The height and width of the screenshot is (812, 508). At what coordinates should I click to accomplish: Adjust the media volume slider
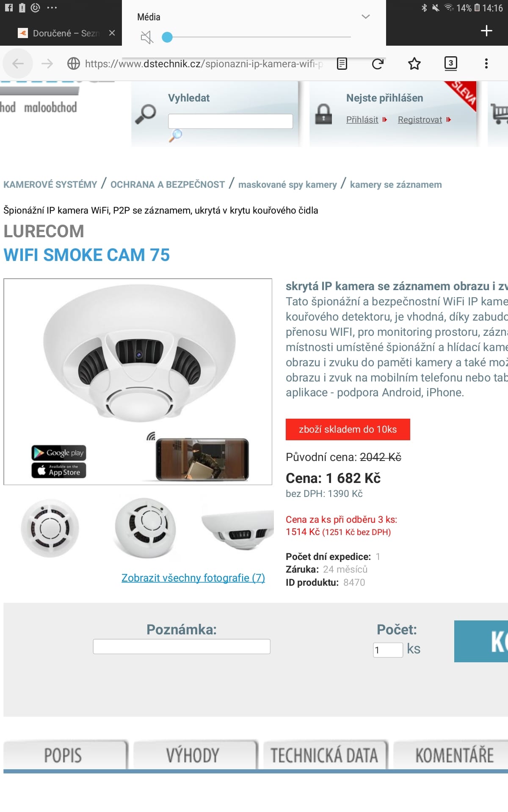tap(256, 37)
